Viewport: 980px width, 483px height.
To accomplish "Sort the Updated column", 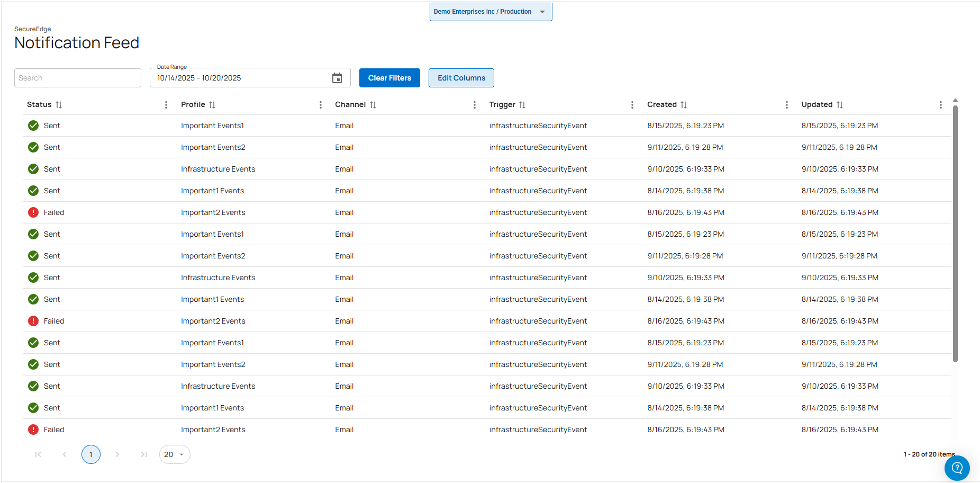I will [x=840, y=104].
